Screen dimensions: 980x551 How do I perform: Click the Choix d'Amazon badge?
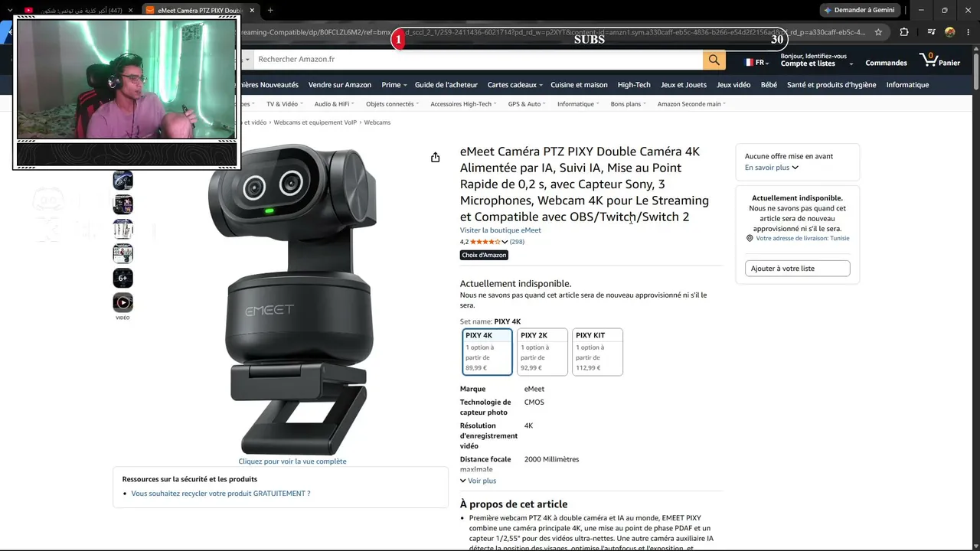point(484,255)
